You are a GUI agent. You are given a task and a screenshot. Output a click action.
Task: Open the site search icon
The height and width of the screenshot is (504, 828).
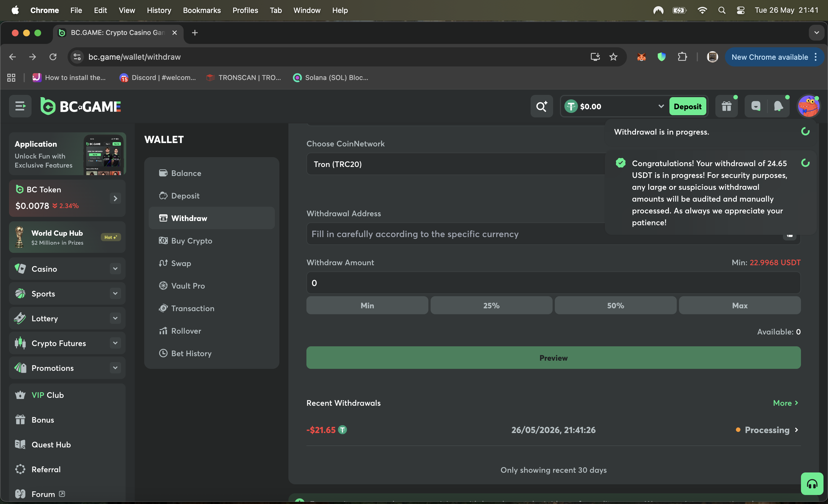tap(541, 106)
